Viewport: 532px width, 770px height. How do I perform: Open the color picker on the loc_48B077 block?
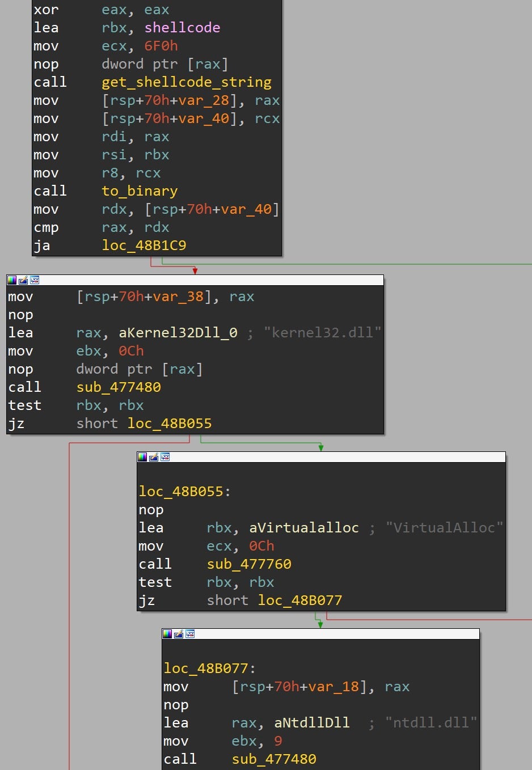[x=167, y=634]
